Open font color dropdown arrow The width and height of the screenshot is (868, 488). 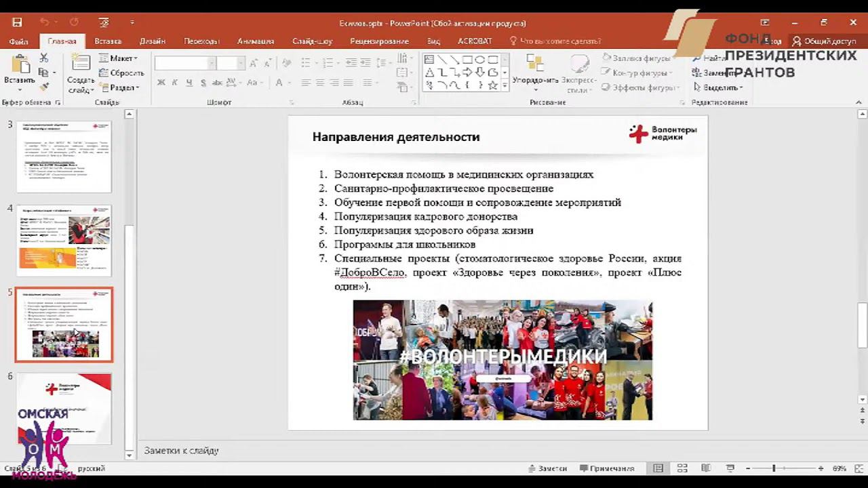click(x=288, y=83)
